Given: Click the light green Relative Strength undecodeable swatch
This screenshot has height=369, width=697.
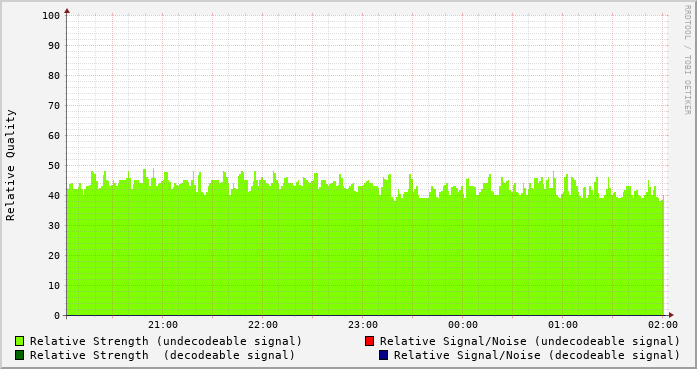Looking at the screenshot, I should click(x=20, y=341).
